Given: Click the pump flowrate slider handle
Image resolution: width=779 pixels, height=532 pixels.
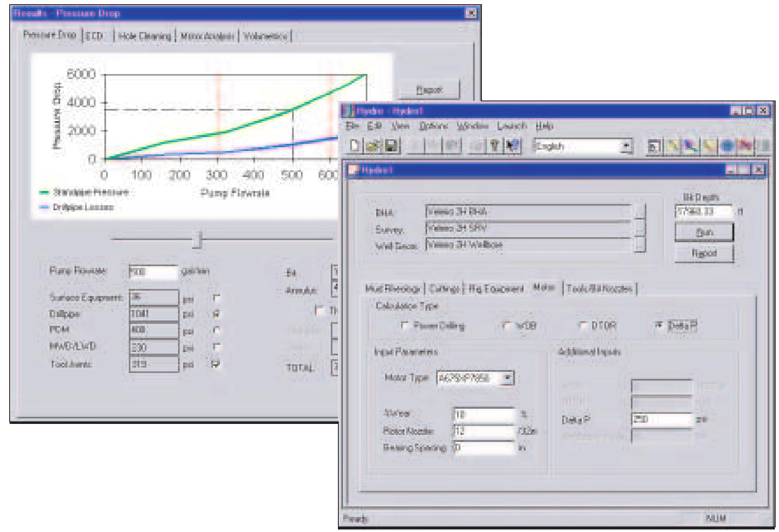Looking at the screenshot, I should coord(197,240).
